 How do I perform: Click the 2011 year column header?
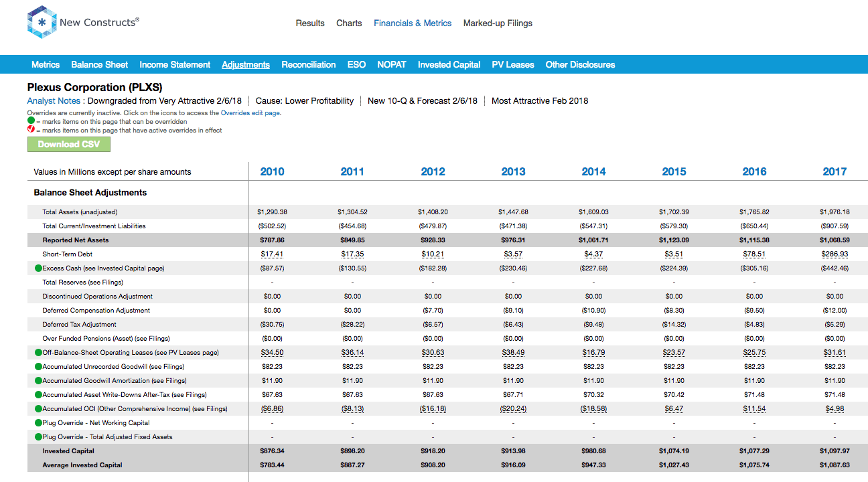coord(352,172)
